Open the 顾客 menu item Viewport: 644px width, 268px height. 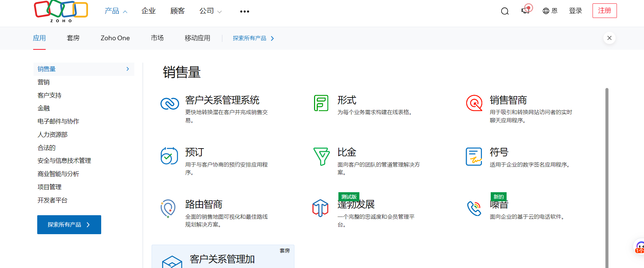pos(178,11)
